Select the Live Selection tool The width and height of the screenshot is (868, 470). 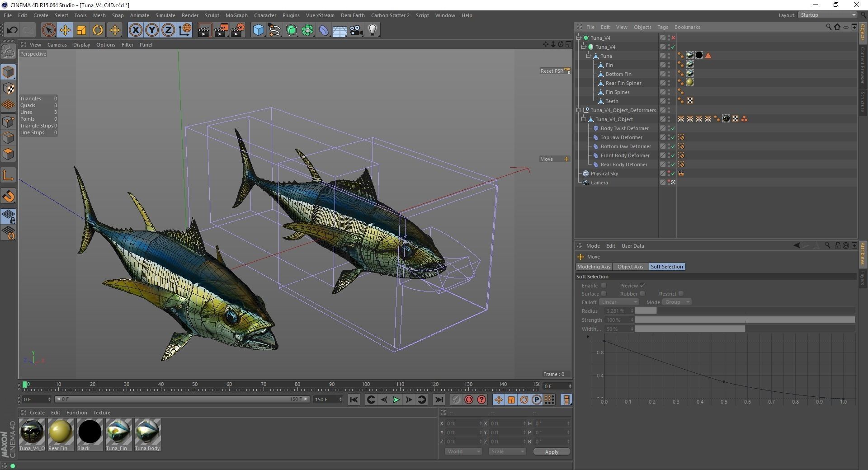pyautogui.click(x=48, y=30)
